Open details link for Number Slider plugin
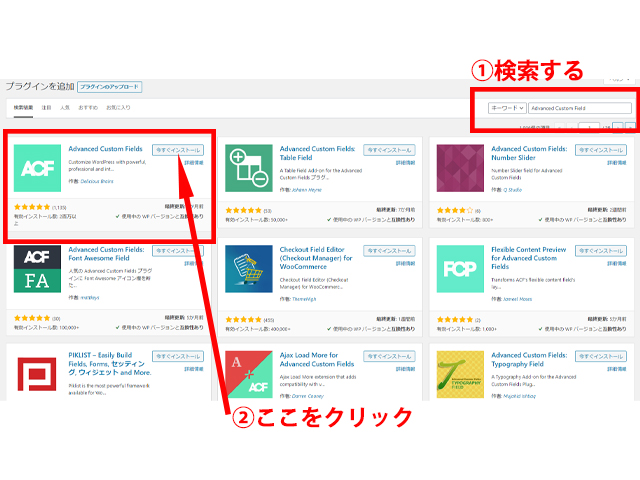 [617, 162]
